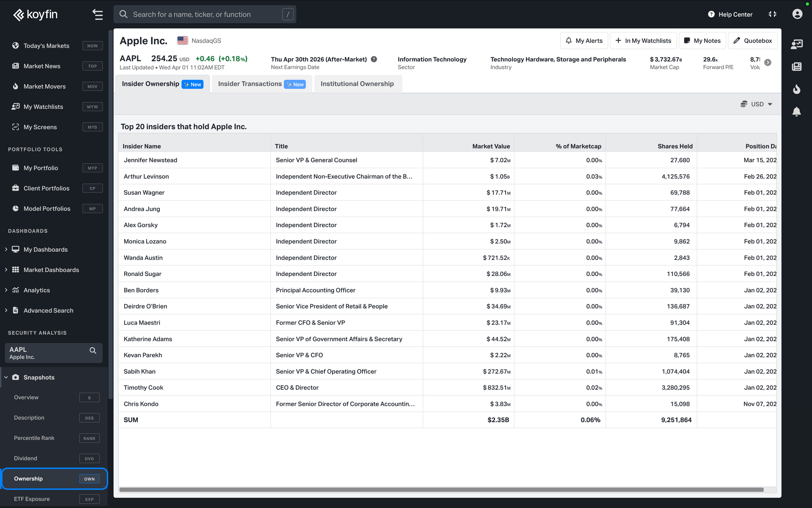This screenshot has height=508, width=812.
Task: Switch to Institutional Ownership tab
Action: click(357, 84)
